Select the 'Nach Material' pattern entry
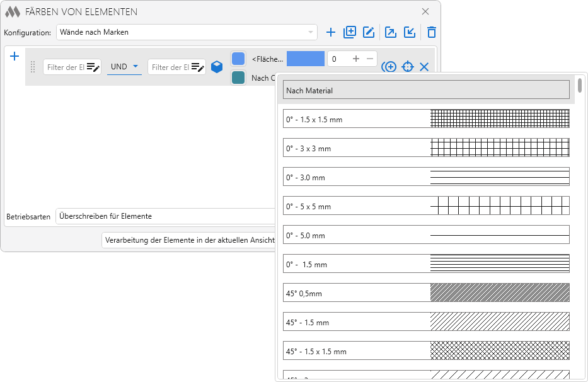The height and width of the screenshot is (382, 588). (426, 91)
